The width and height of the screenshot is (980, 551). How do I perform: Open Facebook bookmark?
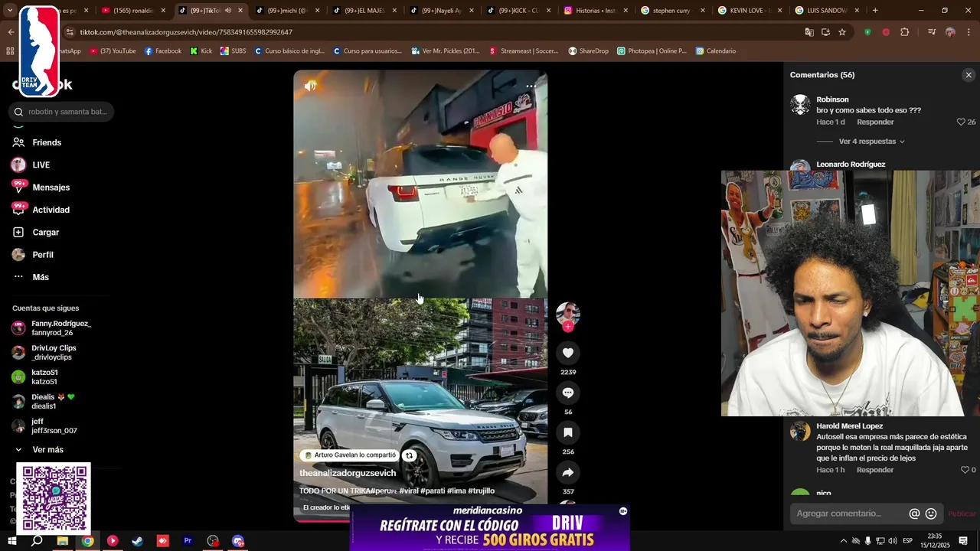(x=163, y=51)
